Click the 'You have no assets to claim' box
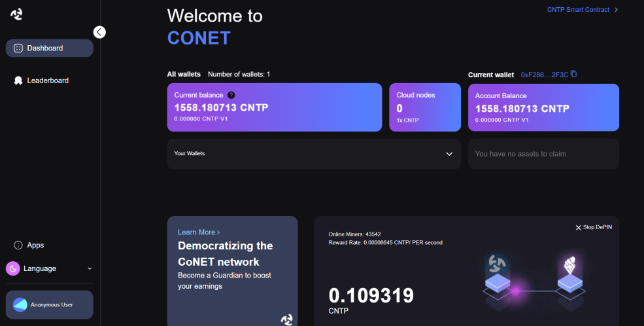This screenshot has height=326, width=644. point(543,154)
